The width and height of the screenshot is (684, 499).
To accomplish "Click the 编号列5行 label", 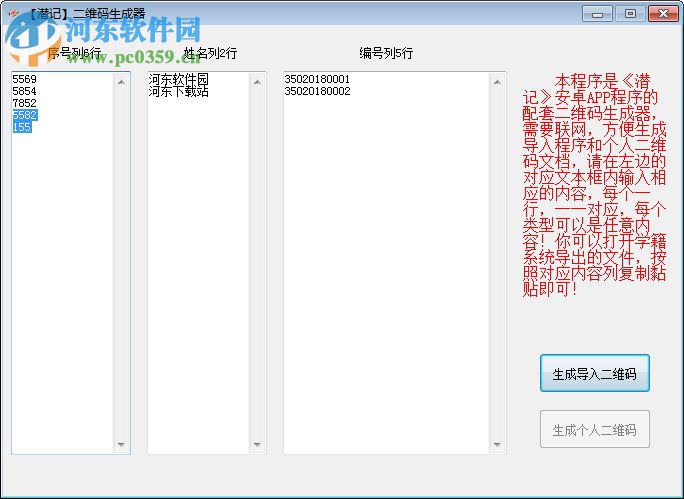I will pos(386,53).
